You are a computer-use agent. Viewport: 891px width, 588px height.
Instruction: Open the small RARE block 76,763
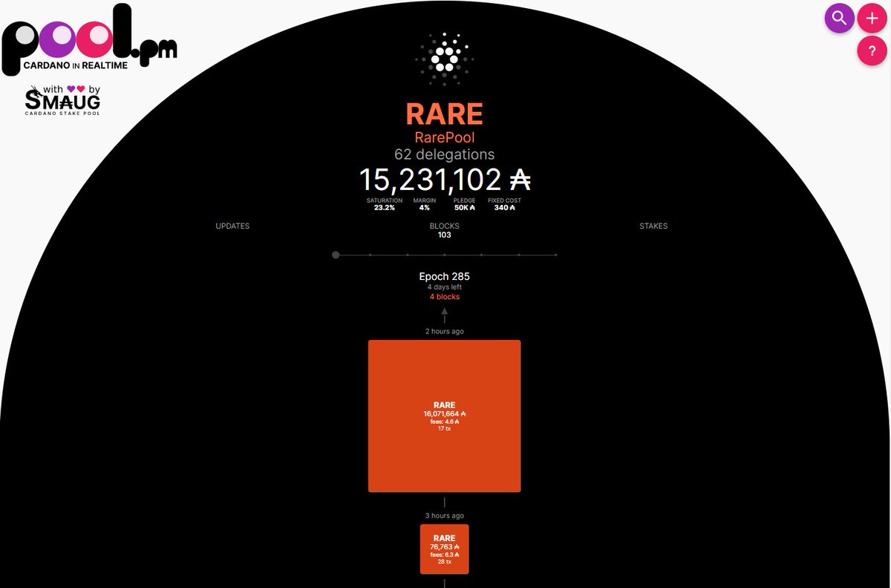444,549
